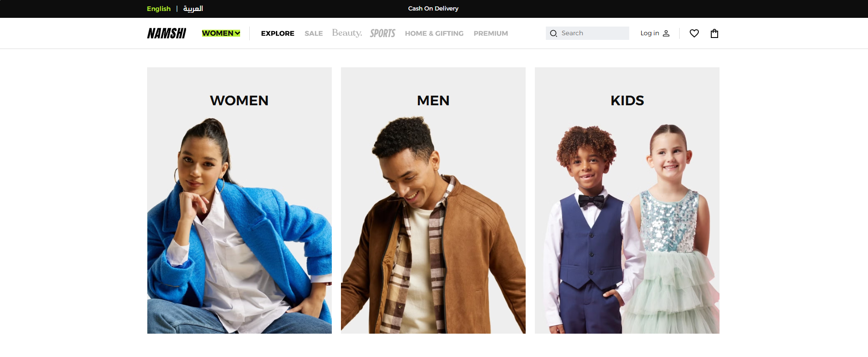Open the shopping bag icon
Screen dimensions: 868x357
pos(714,33)
